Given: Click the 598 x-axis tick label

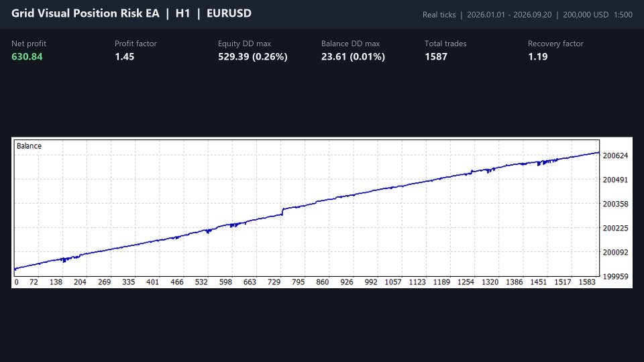Looking at the screenshot, I should (x=225, y=282).
